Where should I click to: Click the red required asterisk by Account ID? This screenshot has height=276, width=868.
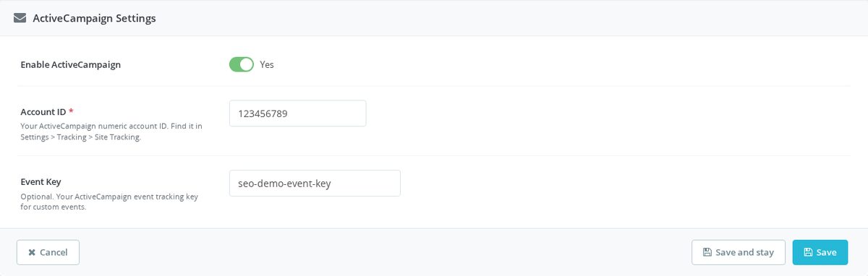tap(72, 112)
